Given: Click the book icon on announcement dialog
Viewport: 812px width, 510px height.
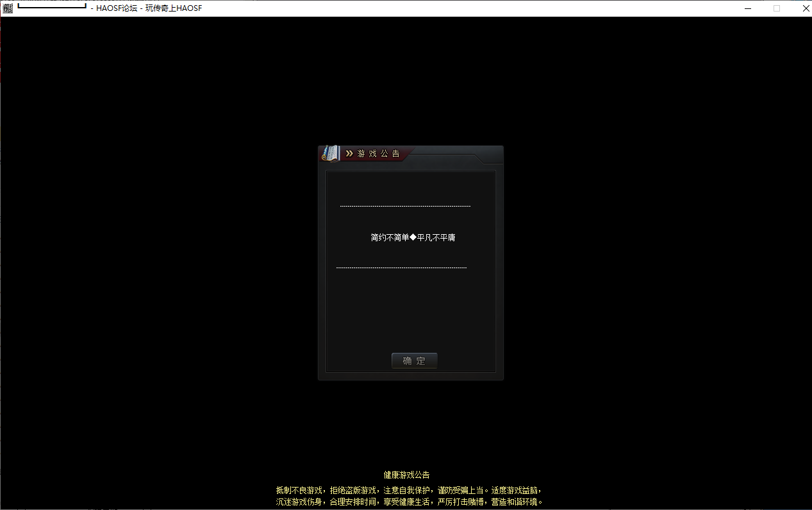Looking at the screenshot, I should point(331,153).
